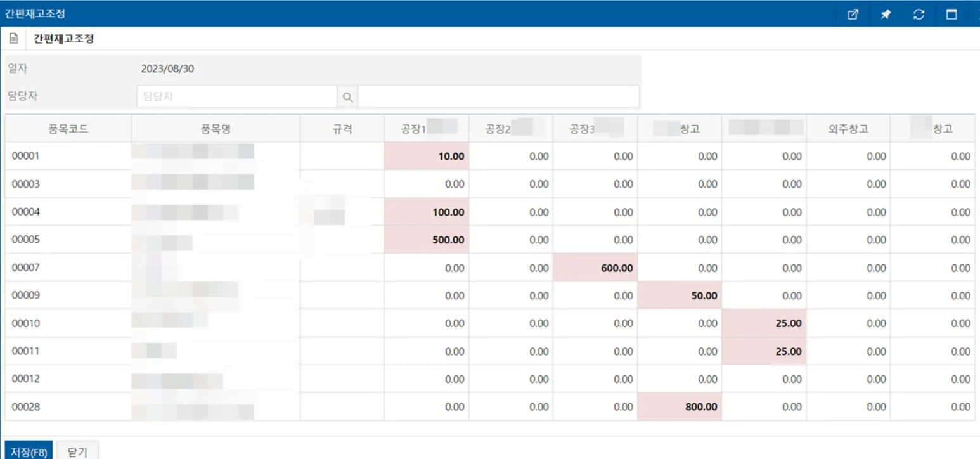Maximize the window using title bar icon
The width and height of the screenshot is (980, 459).
click(951, 15)
